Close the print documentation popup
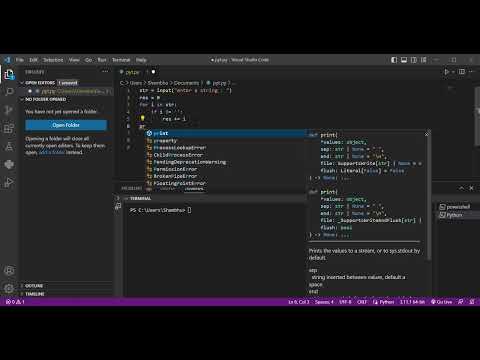The width and height of the screenshot is (480, 360). click(427, 134)
